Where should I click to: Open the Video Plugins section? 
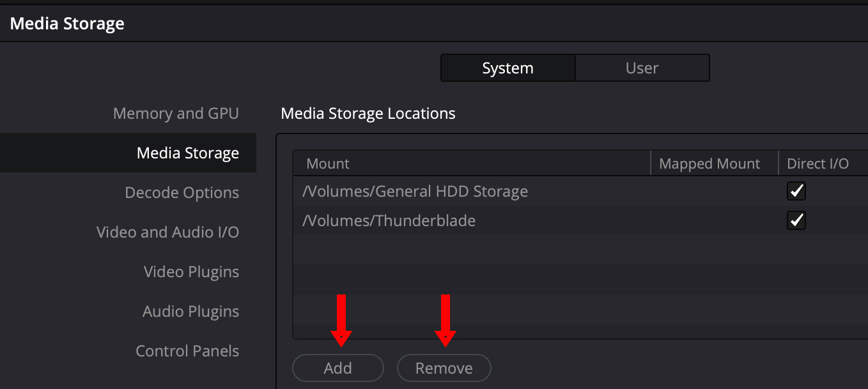click(191, 272)
